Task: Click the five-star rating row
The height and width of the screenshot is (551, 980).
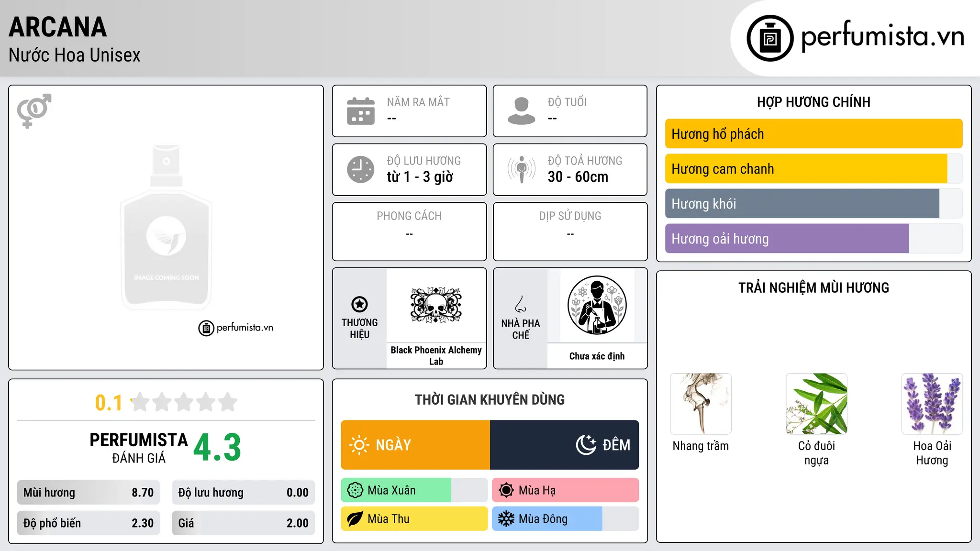Action: tap(184, 402)
